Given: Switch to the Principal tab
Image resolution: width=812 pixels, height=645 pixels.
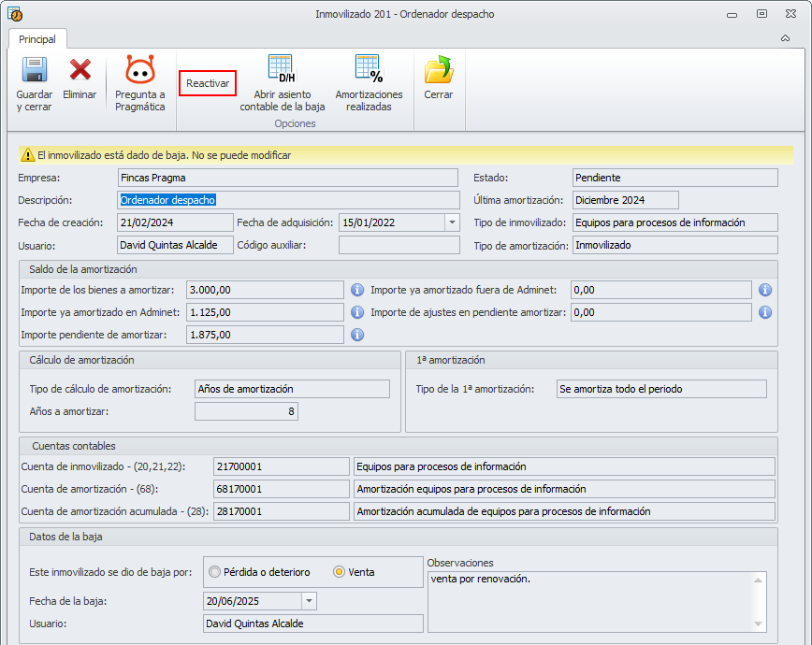Looking at the screenshot, I should [x=37, y=39].
